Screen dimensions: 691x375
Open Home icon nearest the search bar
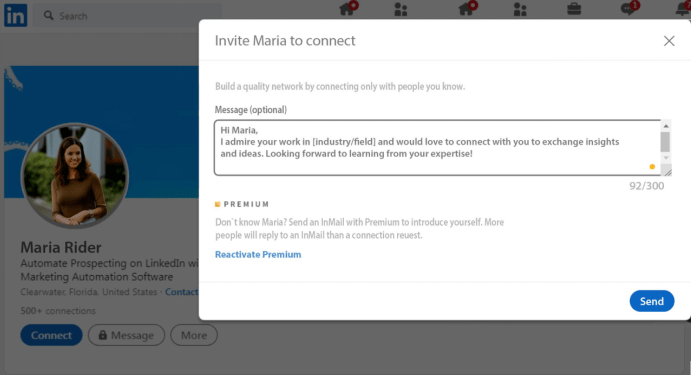coord(348,8)
